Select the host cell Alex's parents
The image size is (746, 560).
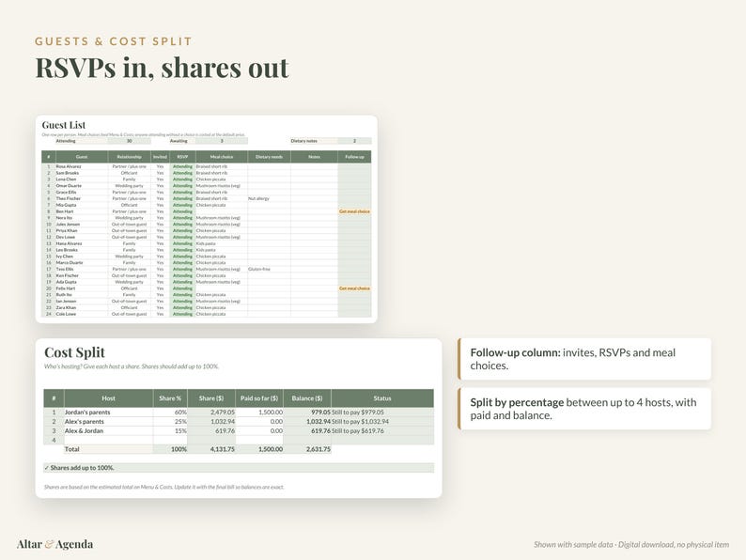pos(108,422)
